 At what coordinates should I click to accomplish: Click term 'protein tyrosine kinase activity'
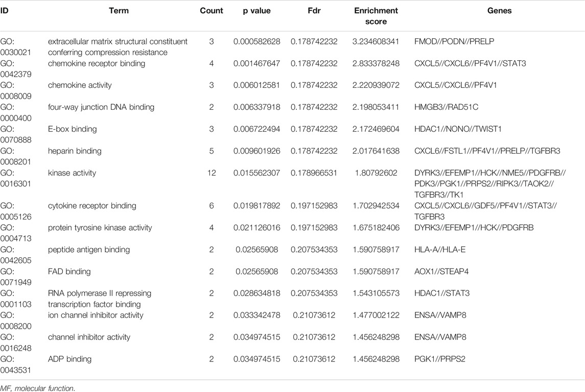tap(100, 228)
